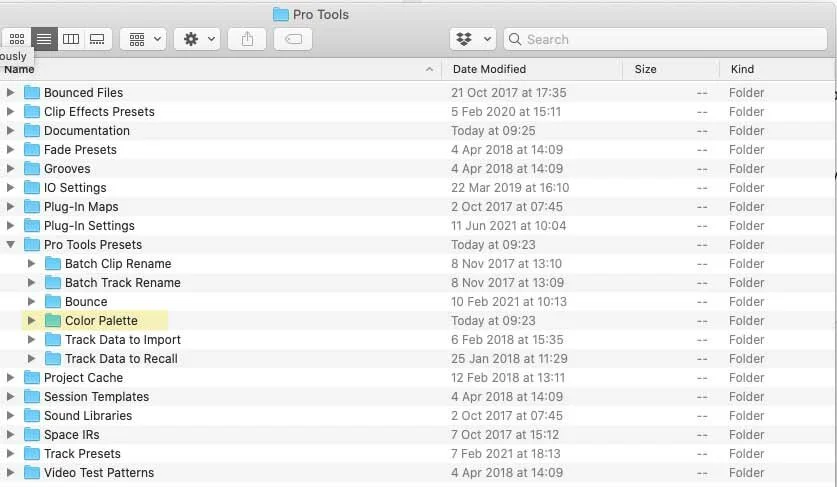
Task: Expand the Track Presets folder
Action: 10,453
